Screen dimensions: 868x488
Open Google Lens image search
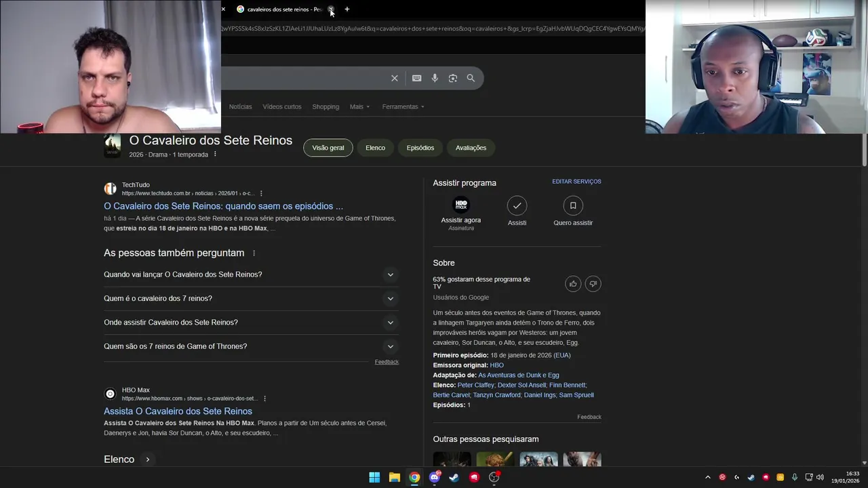point(453,78)
